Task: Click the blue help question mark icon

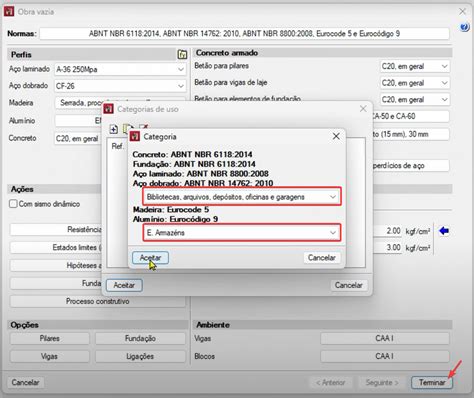Action: pos(464,27)
